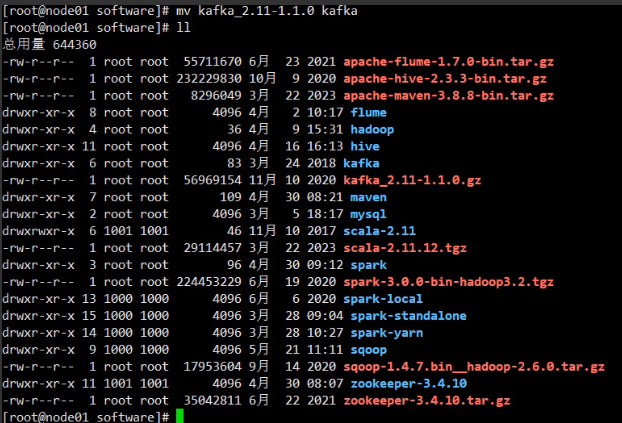Click the zookeeper-3.4.10.tar.gz filename
This screenshot has width=622, height=423.
tap(427, 401)
